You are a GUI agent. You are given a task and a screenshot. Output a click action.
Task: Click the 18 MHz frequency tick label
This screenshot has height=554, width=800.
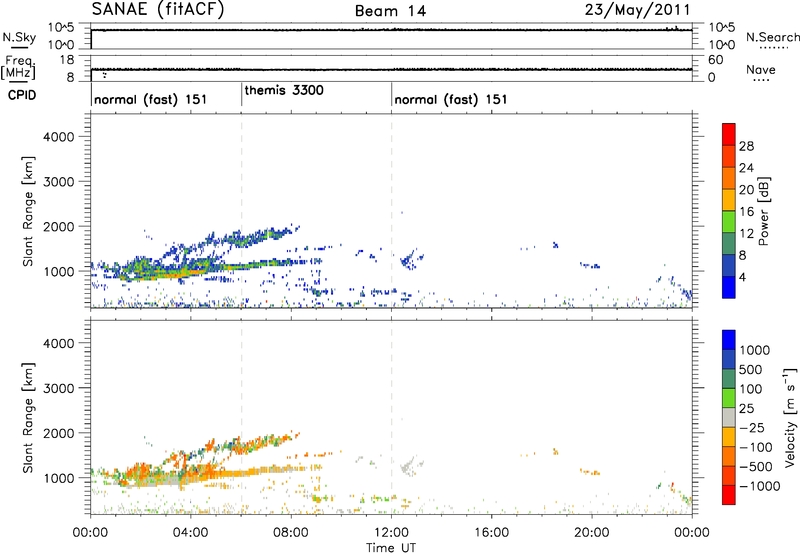[67, 60]
